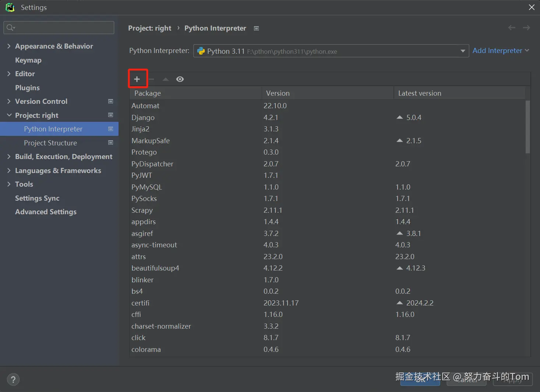This screenshot has width=540, height=392.
Task: Click the project icon on Project Structure row
Action: click(110, 142)
